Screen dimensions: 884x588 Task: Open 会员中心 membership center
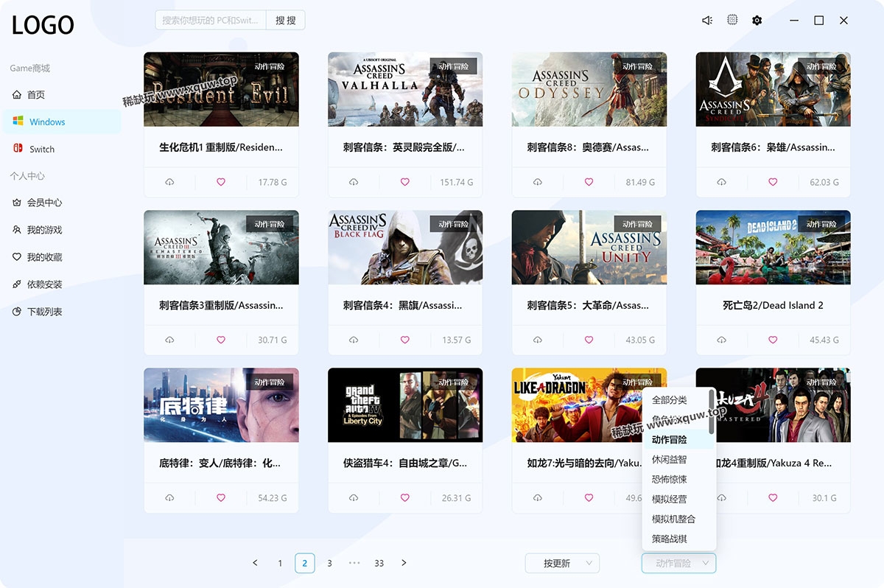pyautogui.click(x=60, y=203)
